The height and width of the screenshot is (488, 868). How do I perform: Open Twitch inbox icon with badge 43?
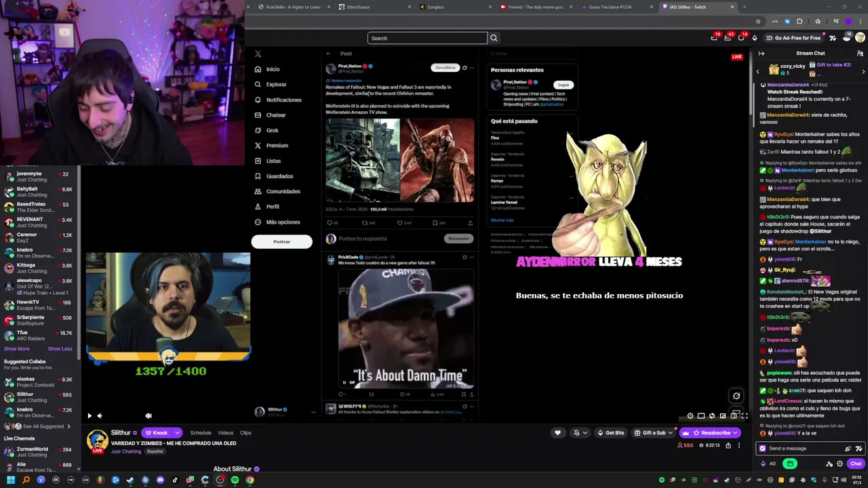click(728, 38)
